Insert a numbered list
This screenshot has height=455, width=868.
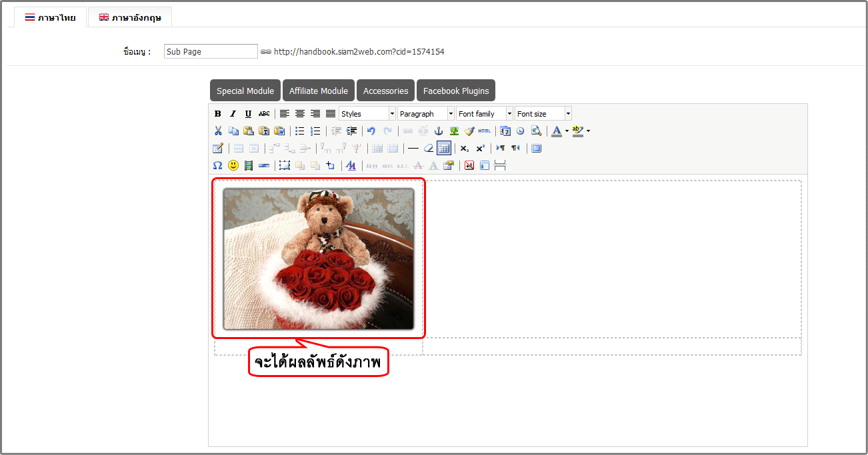point(315,131)
